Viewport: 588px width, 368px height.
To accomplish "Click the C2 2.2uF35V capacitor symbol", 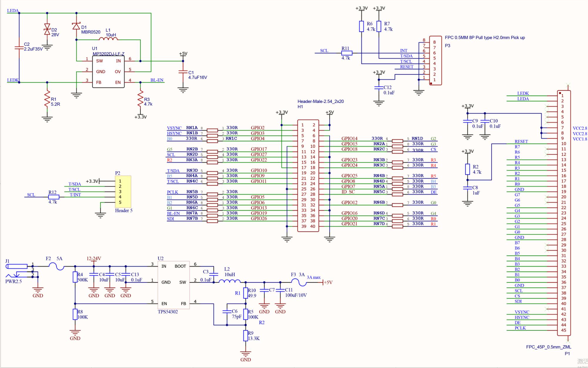I will [x=19, y=47].
